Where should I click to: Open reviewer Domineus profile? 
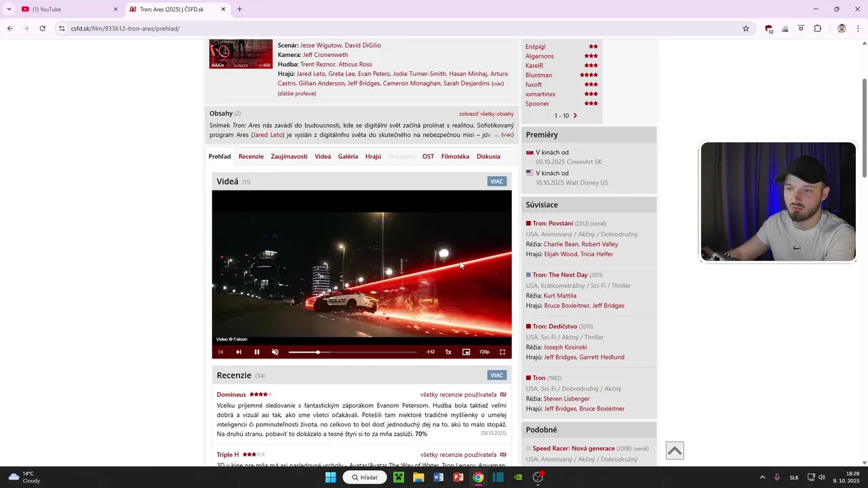click(x=231, y=394)
